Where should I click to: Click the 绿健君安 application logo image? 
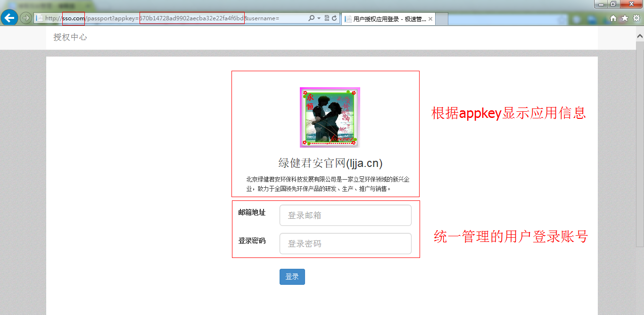[x=330, y=117]
